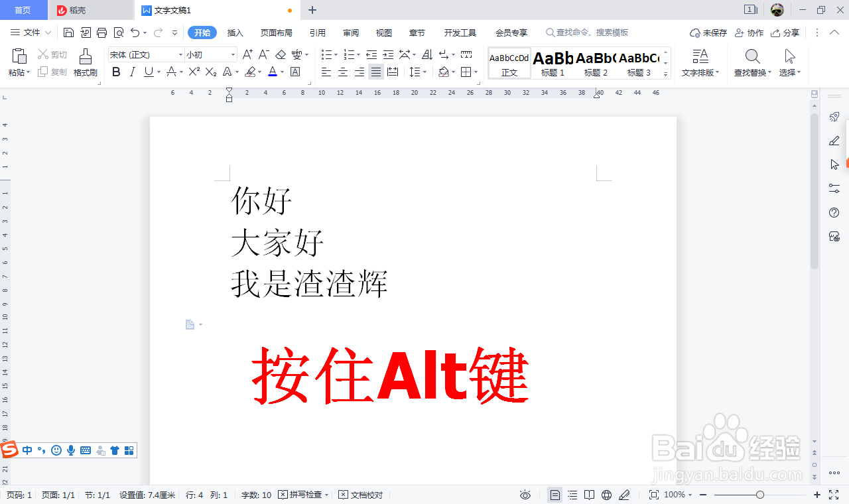Open the 审阅 ribbon tab
The image size is (849, 504).
point(350,32)
